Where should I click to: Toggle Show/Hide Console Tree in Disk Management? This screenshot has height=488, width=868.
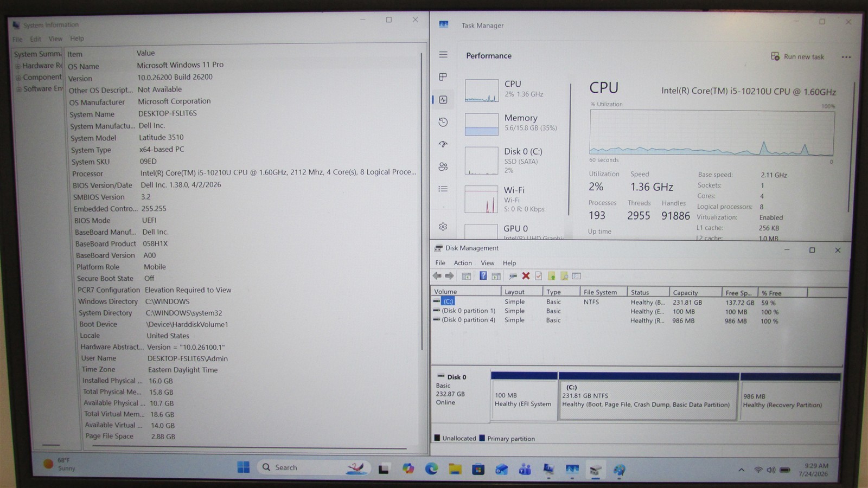click(x=467, y=277)
